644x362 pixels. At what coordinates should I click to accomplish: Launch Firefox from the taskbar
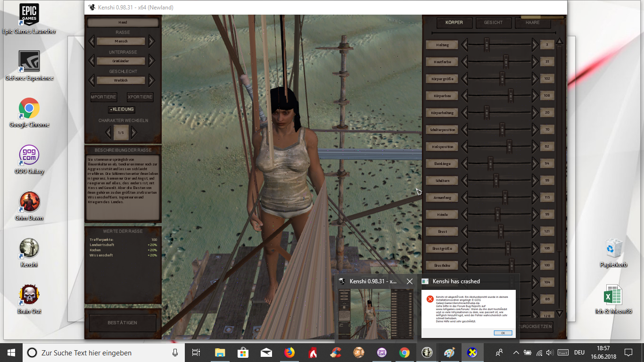tap(289, 352)
